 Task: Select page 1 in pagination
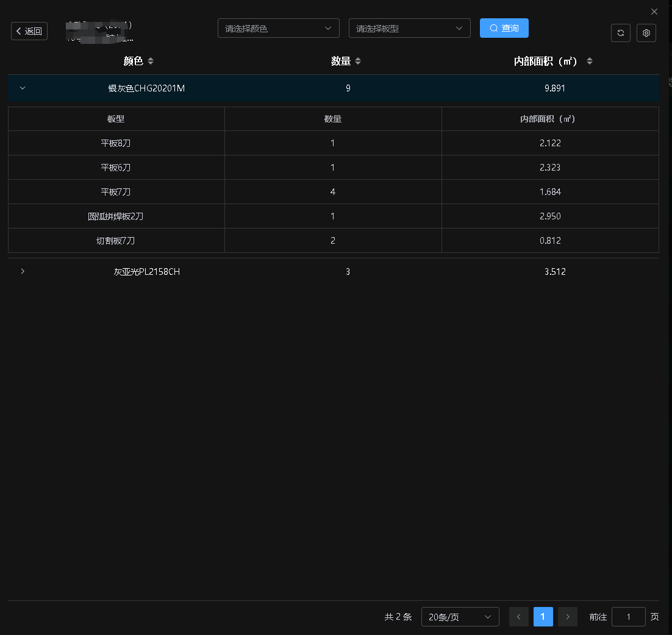pyautogui.click(x=543, y=617)
